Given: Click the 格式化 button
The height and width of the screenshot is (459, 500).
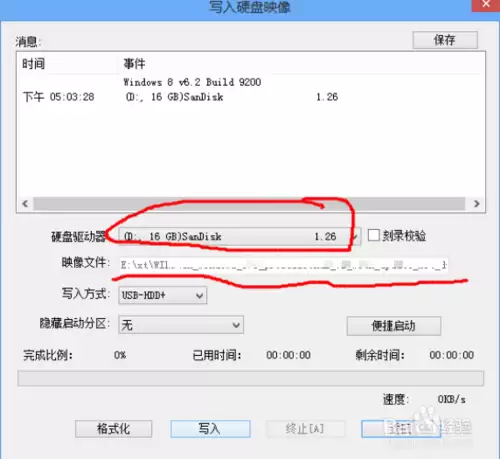Looking at the screenshot, I should click(114, 429).
